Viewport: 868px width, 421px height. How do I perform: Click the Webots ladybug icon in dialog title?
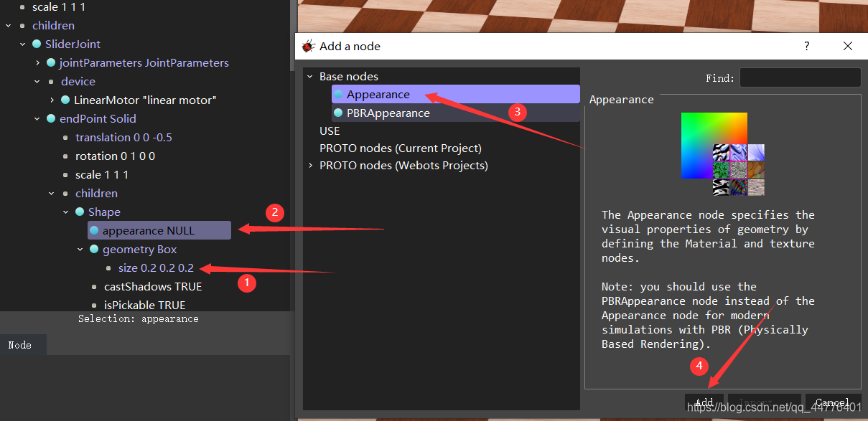(308, 46)
